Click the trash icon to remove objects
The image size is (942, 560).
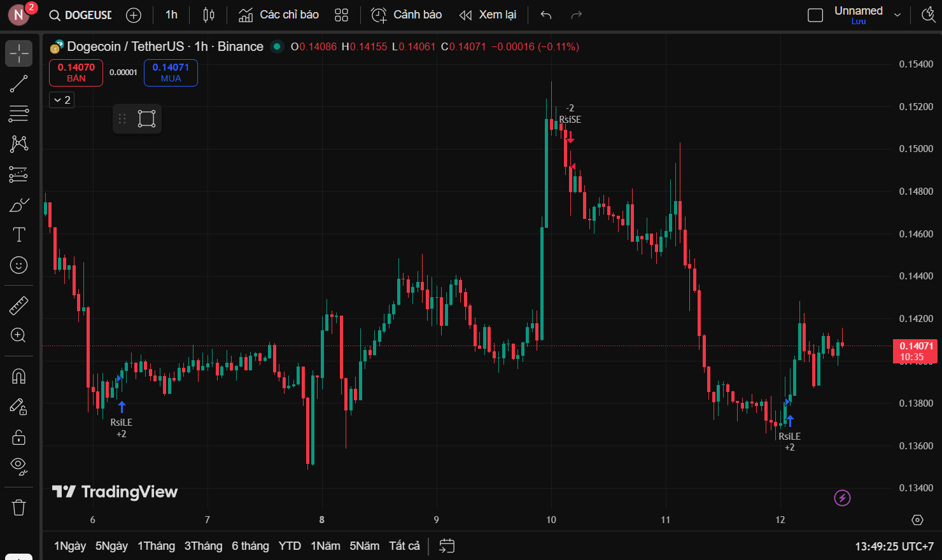tap(19, 507)
